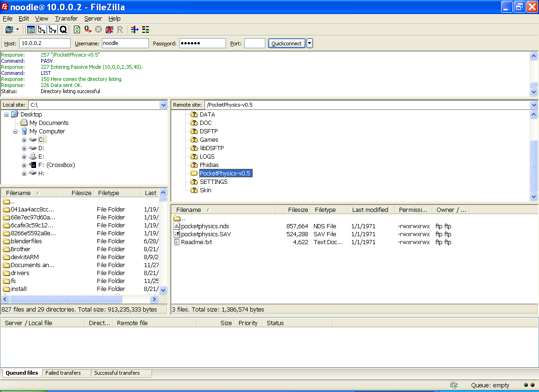
Task: Expand the C: drive in local tree
Action: point(24,139)
